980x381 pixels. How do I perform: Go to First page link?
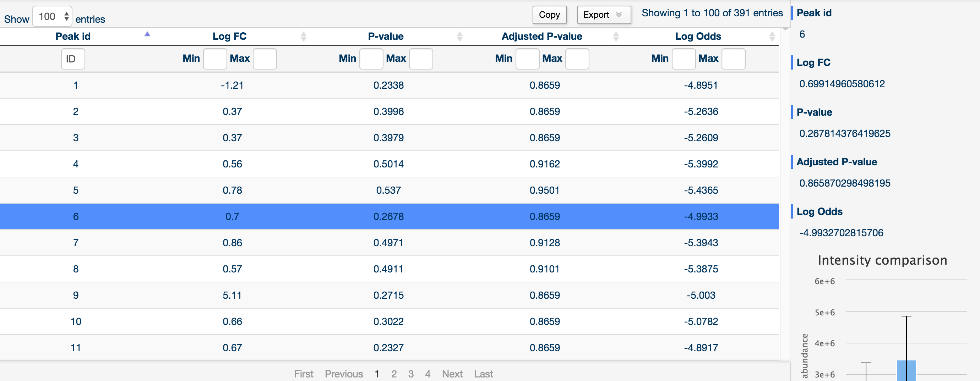(x=304, y=374)
